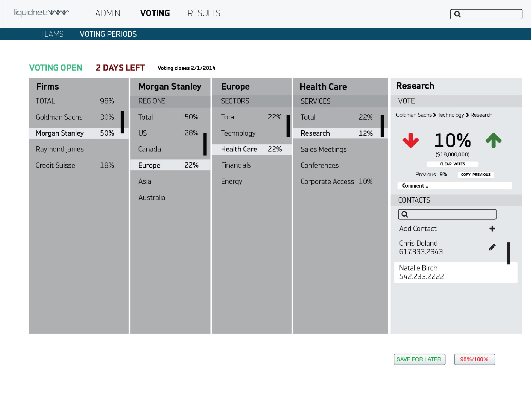Click Technology in the breadcrumb
The image size is (532, 411).
[451, 115]
